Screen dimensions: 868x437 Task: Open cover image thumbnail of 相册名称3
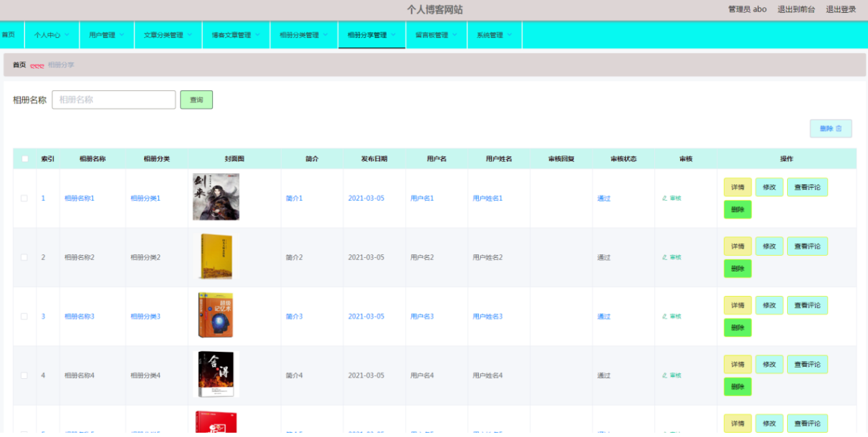tap(216, 315)
